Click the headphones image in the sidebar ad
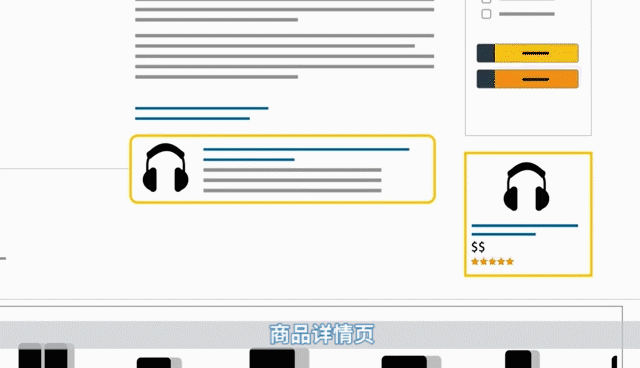Screen dimensions: 640x368 coord(526,186)
